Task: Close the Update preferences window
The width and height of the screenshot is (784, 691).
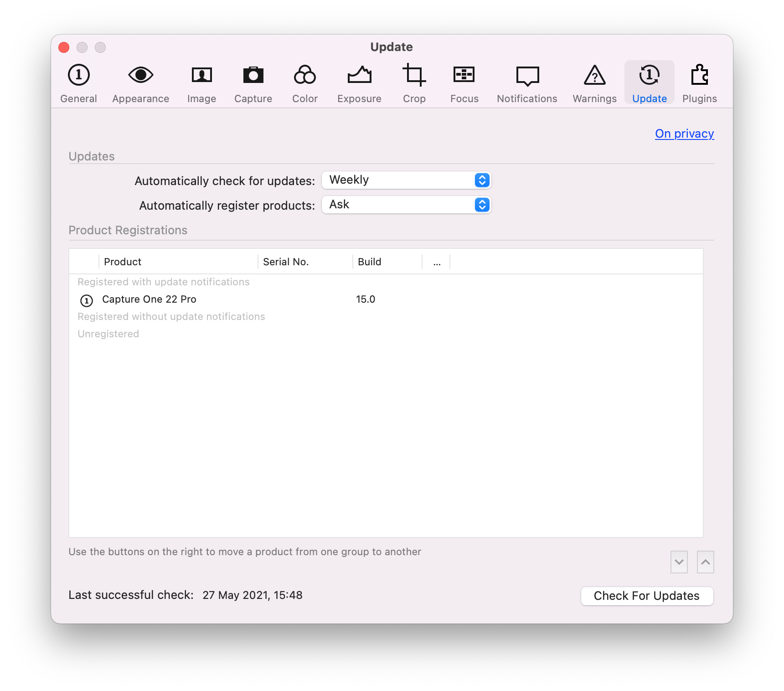Action: coord(64,47)
